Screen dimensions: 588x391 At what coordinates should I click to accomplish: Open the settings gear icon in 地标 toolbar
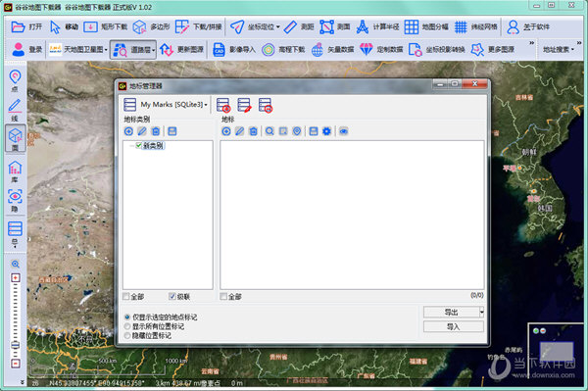pos(327,131)
